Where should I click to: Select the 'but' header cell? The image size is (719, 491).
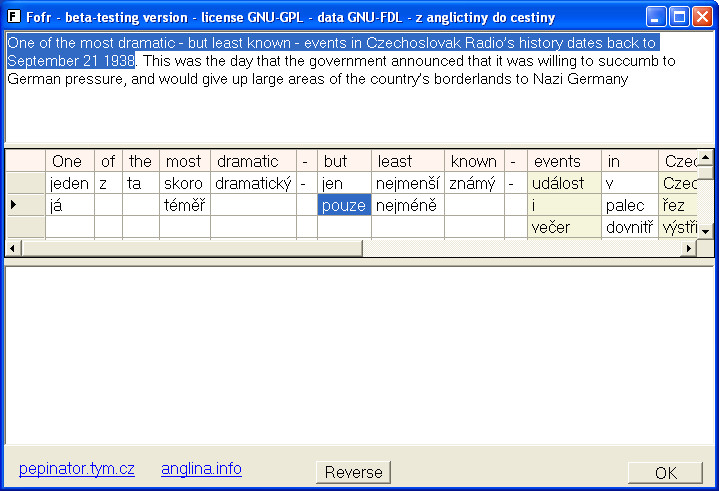pos(344,161)
